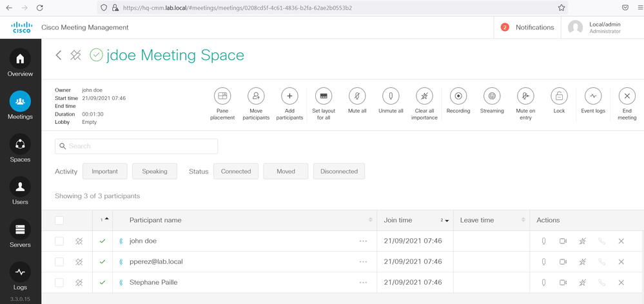Open Set layout for all
Image resolution: width=644 pixels, height=304 pixels.
[323, 96]
